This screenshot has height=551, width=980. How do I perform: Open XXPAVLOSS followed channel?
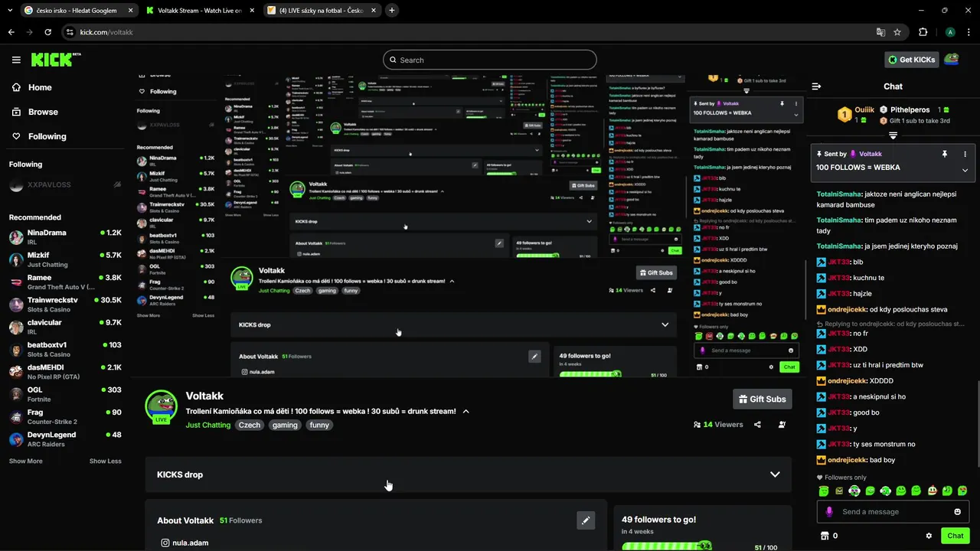65,185
